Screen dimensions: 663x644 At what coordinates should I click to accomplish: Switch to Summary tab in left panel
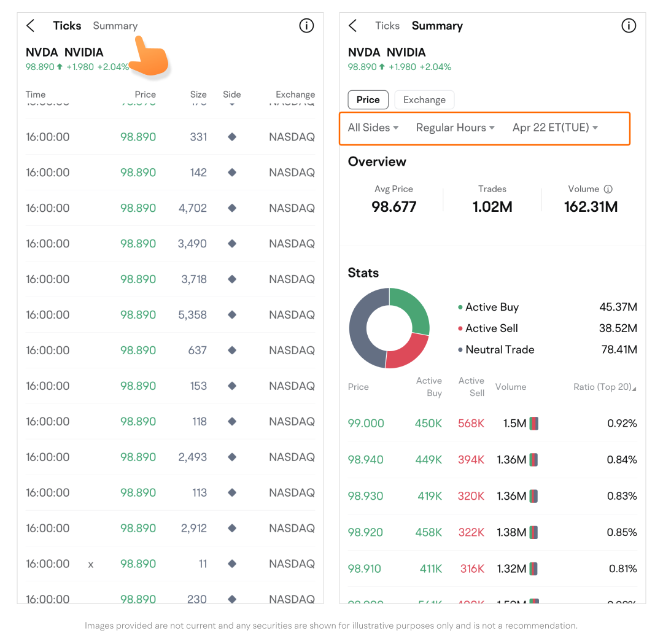115,26
